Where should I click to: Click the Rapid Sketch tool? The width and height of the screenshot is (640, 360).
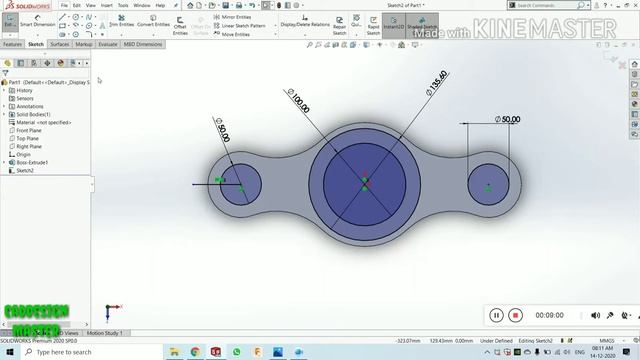coord(373,26)
